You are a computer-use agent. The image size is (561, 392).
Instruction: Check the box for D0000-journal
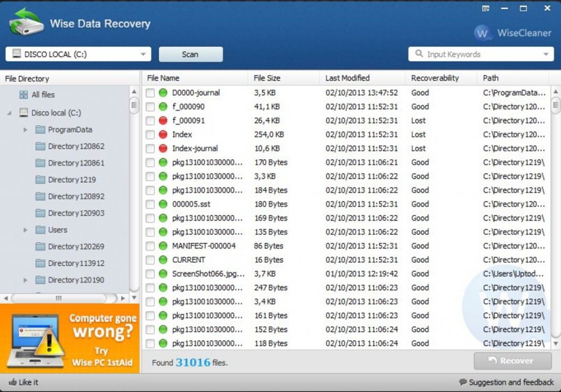coord(150,93)
